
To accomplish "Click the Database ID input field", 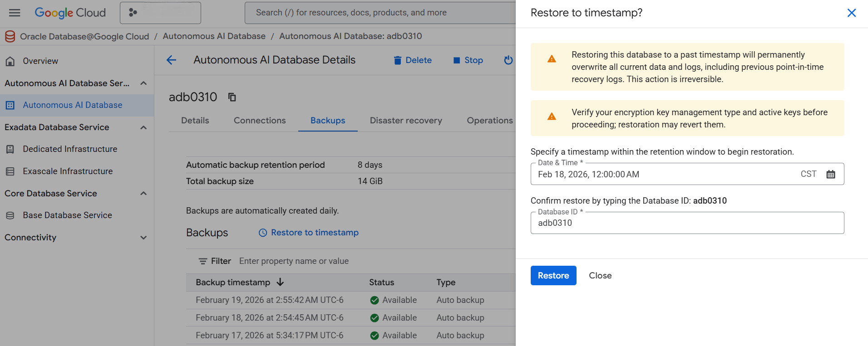I will (687, 223).
